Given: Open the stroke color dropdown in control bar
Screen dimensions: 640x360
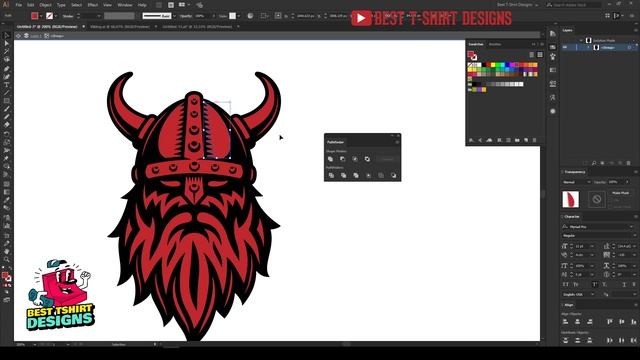Looking at the screenshot, I should 56,16.
